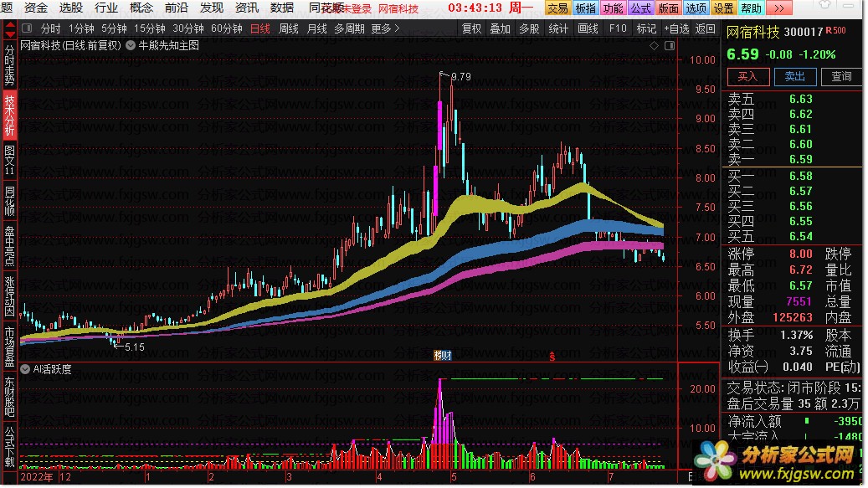This screenshot has height=488, width=868.
Task: Click the orange 交易 button
Action: pyautogui.click(x=558, y=8)
